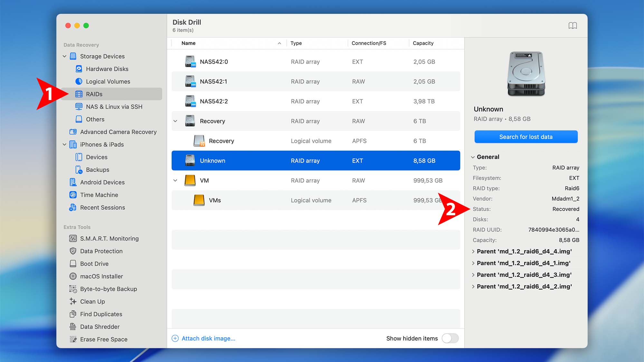Open Data Protection tool

click(x=111, y=251)
